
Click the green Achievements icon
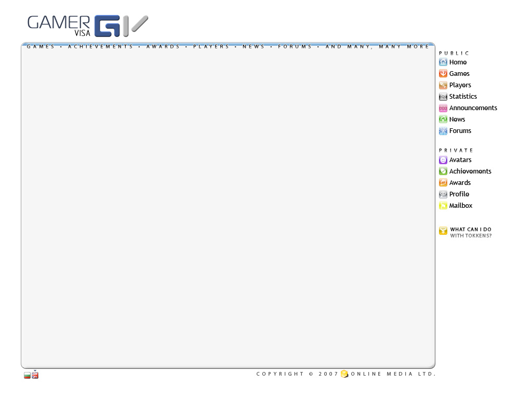pyautogui.click(x=443, y=171)
